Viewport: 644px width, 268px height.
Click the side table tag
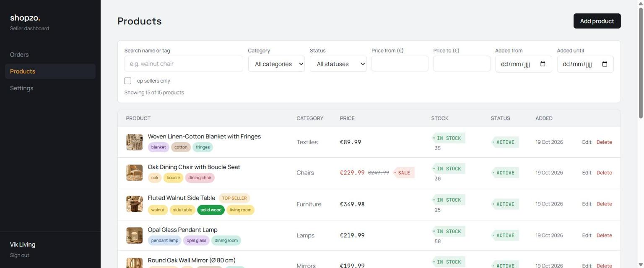click(x=182, y=210)
